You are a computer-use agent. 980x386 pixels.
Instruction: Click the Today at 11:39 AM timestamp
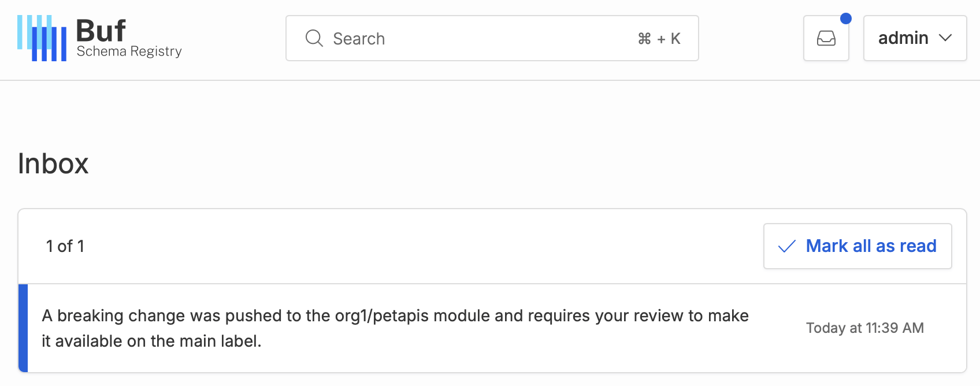[864, 328]
